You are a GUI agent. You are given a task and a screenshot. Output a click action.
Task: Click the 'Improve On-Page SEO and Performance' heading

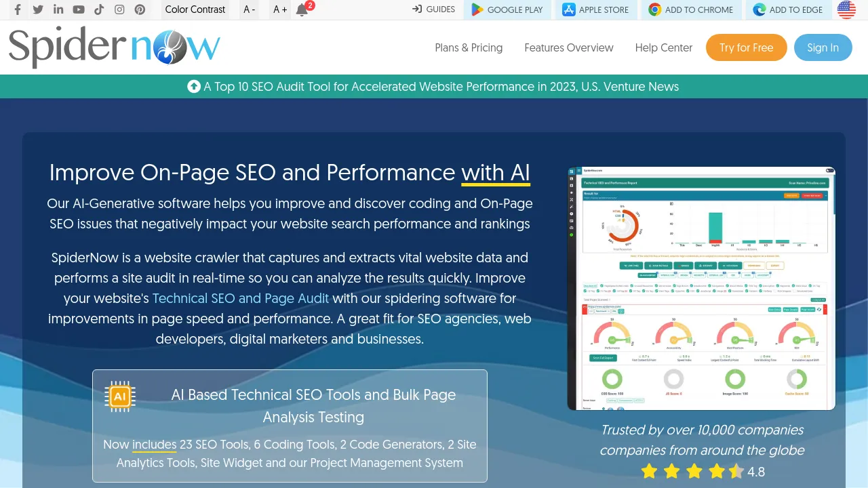tap(290, 172)
